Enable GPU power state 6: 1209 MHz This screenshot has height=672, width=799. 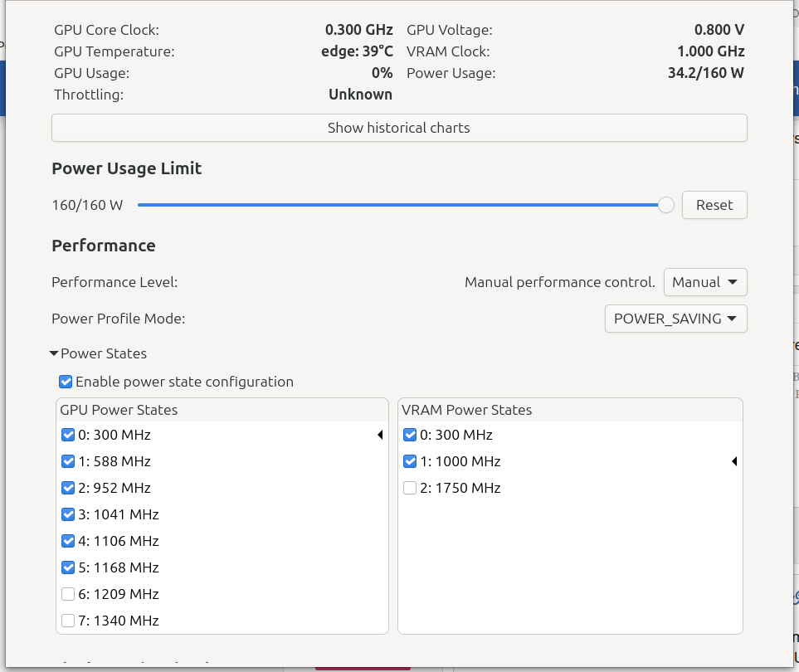68,594
